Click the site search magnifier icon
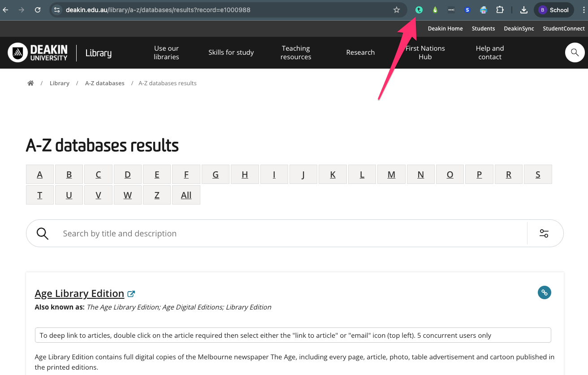588x375 pixels. coord(575,52)
